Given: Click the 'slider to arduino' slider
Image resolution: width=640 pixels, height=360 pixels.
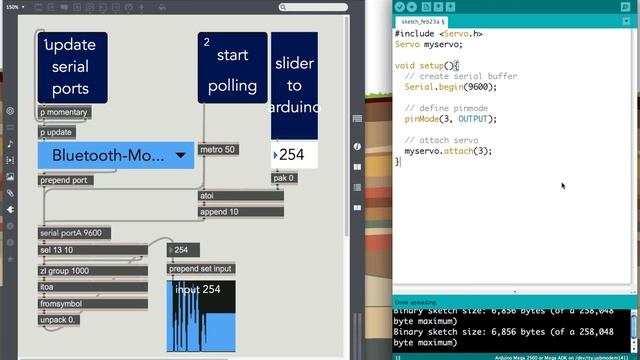Looking at the screenshot, I should click(x=294, y=86).
